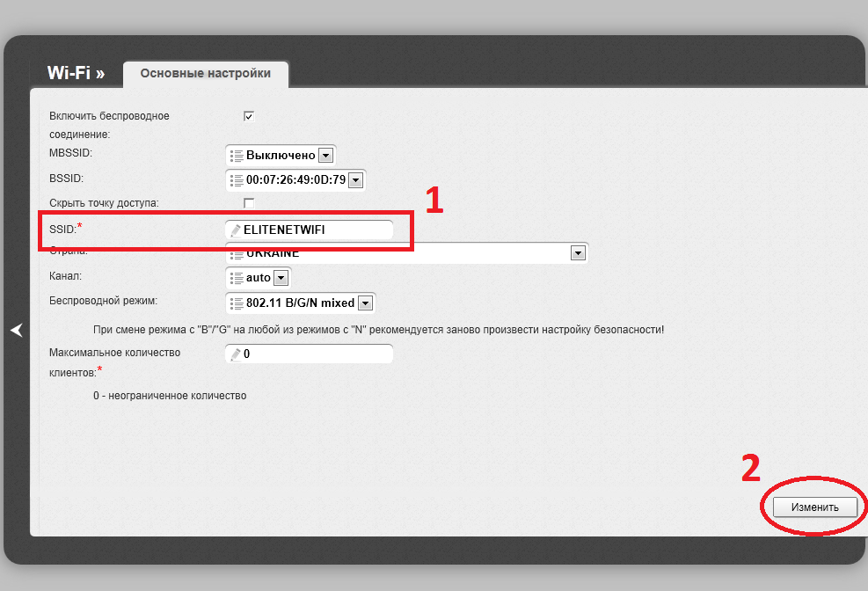Click the list icon beside Выключено
868x591 pixels.
click(x=236, y=156)
